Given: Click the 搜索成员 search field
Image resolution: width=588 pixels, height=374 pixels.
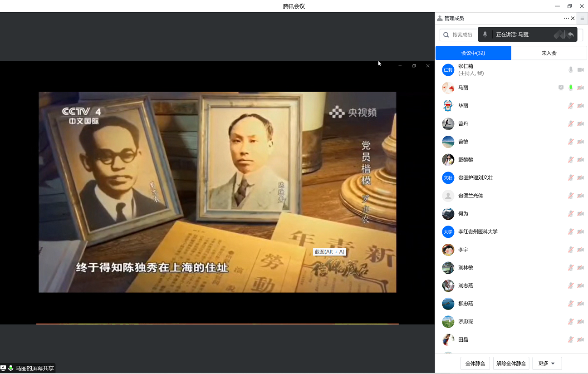Looking at the screenshot, I should pyautogui.click(x=463, y=35).
